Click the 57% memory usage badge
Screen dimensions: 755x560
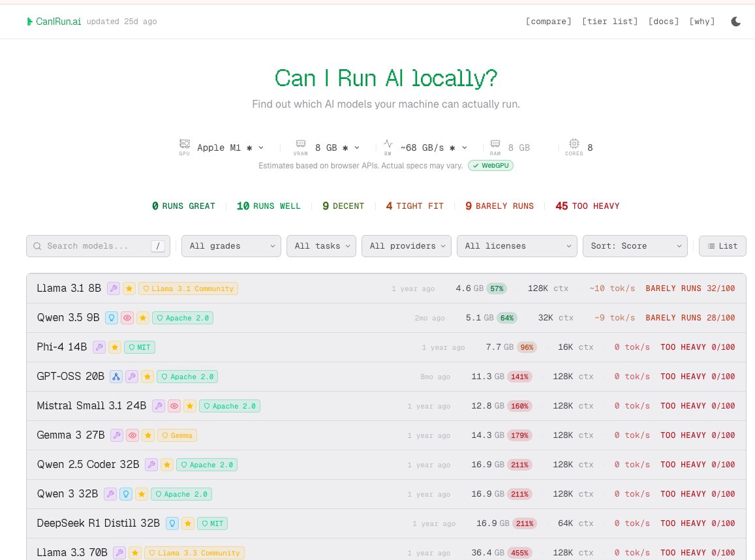pyautogui.click(x=497, y=288)
